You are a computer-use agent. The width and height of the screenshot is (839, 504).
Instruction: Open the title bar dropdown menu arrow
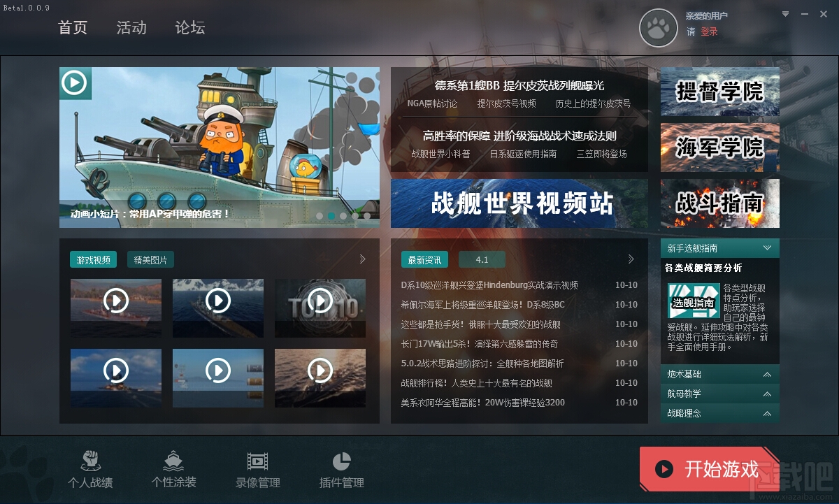click(x=786, y=13)
